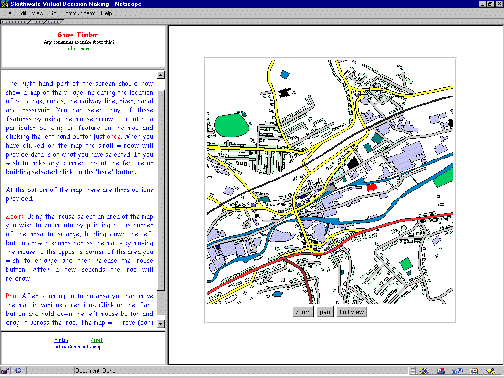
Task: Open Navigator from the component bar
Action: click(x=424, y=371)
